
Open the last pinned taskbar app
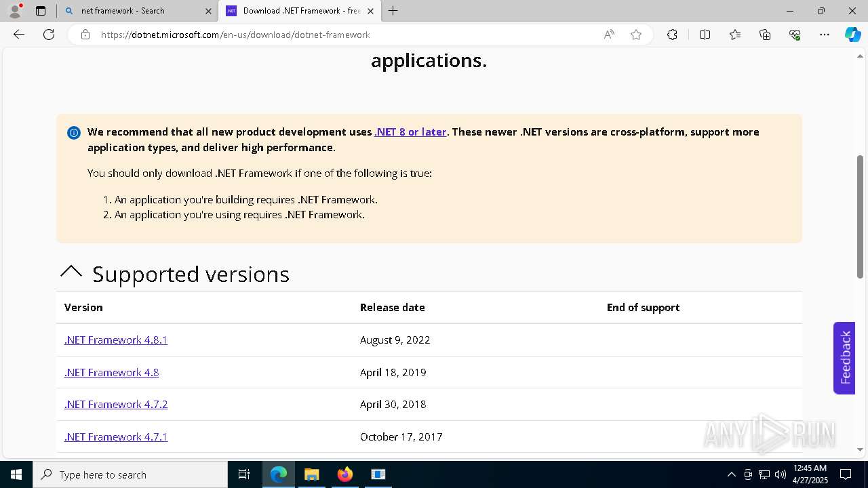[x=378, y=474]
